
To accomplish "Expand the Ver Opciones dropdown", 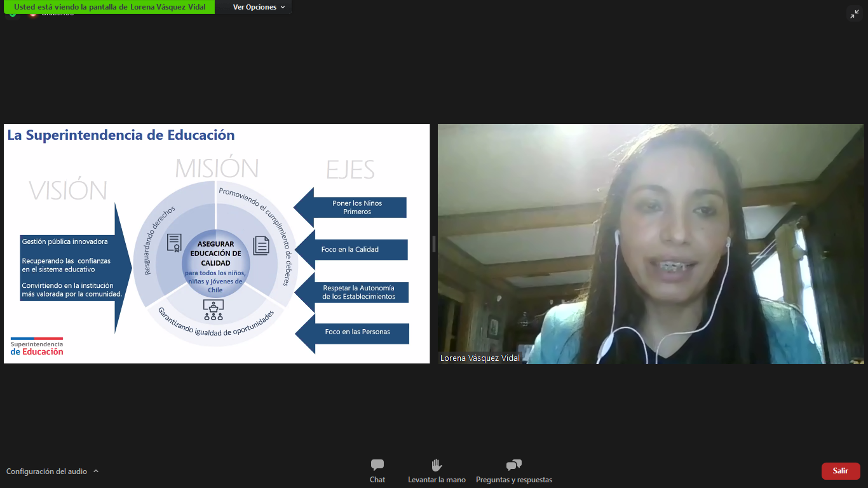I will 259,7.
